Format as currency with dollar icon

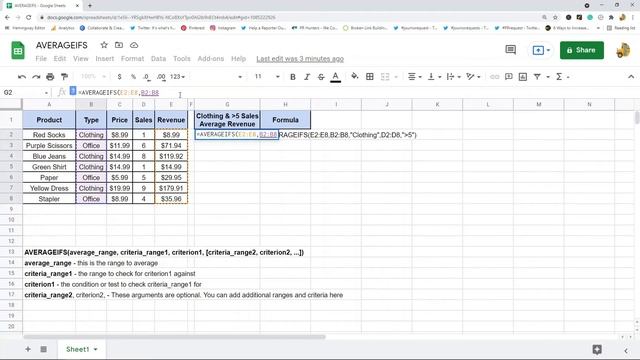click(x=119, y=77)
